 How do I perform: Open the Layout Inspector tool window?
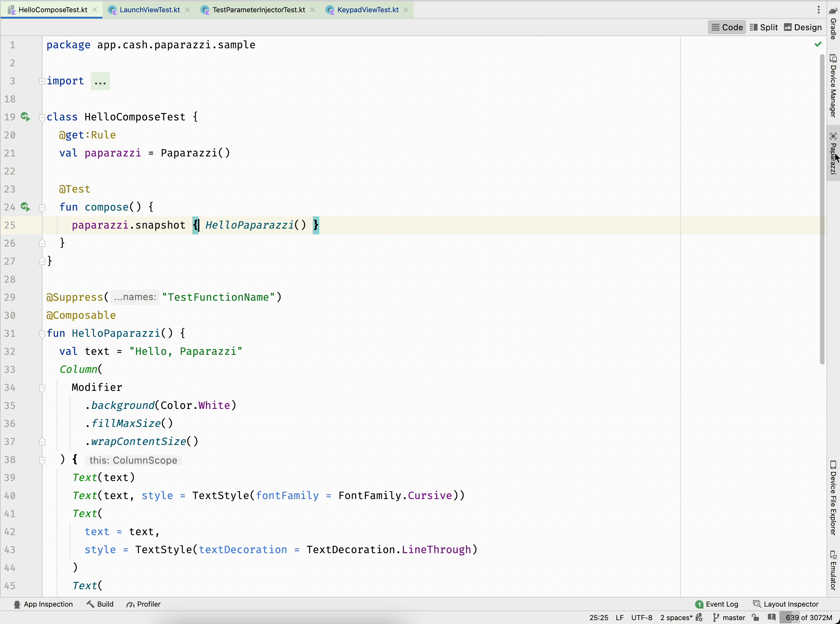tap(786, 604)
